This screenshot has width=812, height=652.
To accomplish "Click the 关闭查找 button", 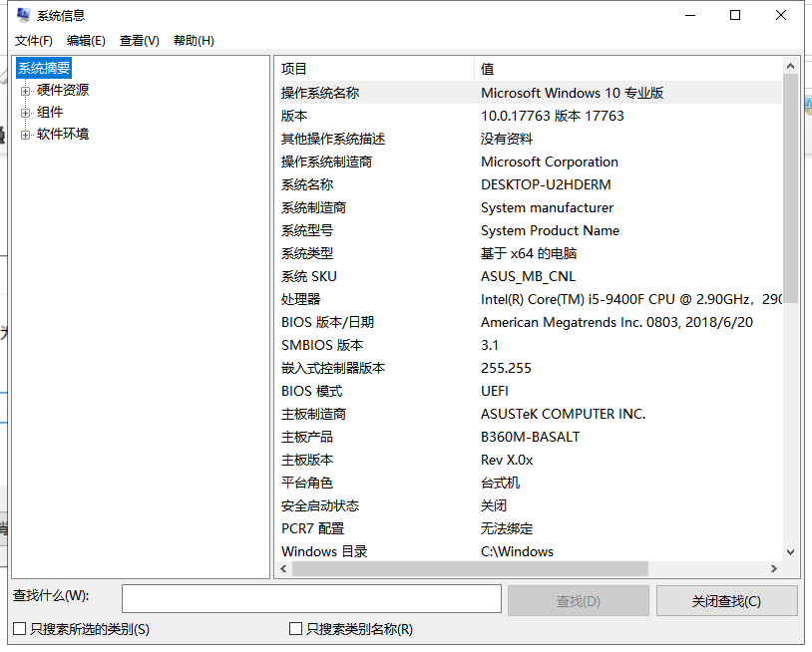I will [726, 600].
